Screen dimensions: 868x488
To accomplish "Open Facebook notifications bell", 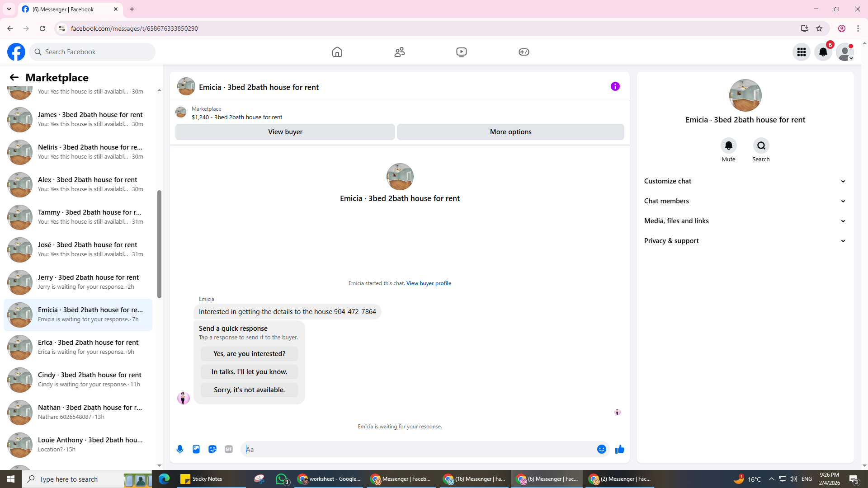I will pos(823,52).
